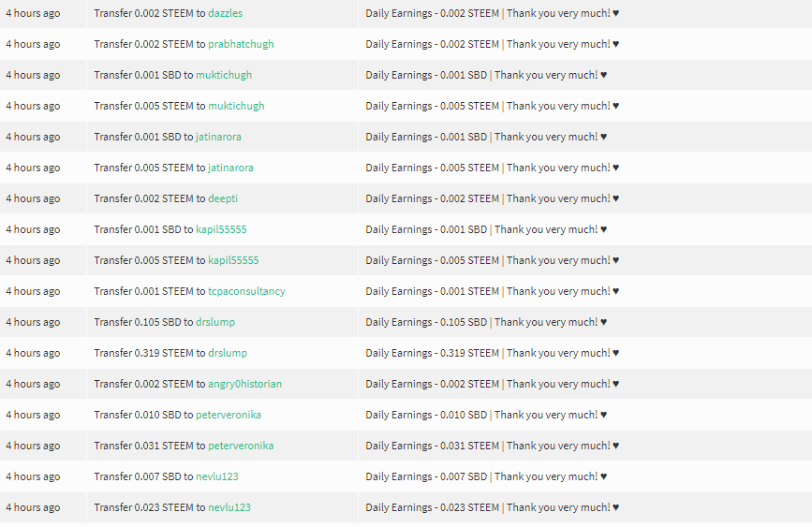Open nevlu123 link in 0.007 SBD row

217,476
